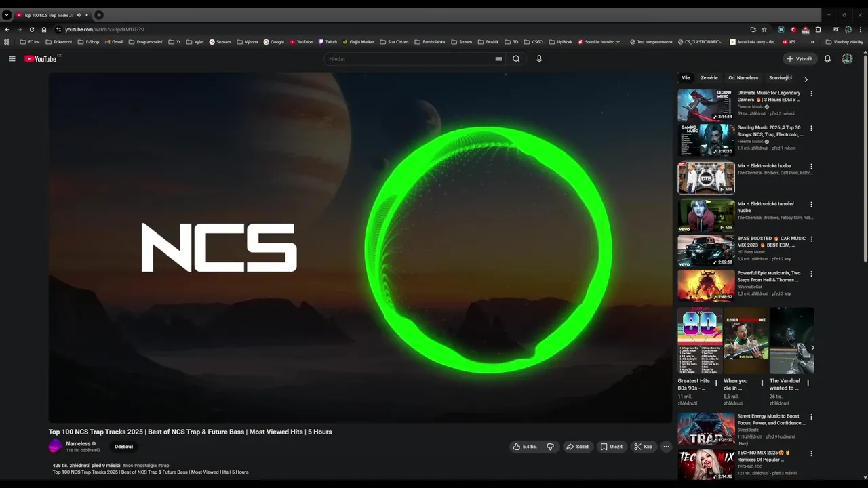Click the Odebírat subscribe button
The image size is (868, 488).
click(x=123, y=447)
